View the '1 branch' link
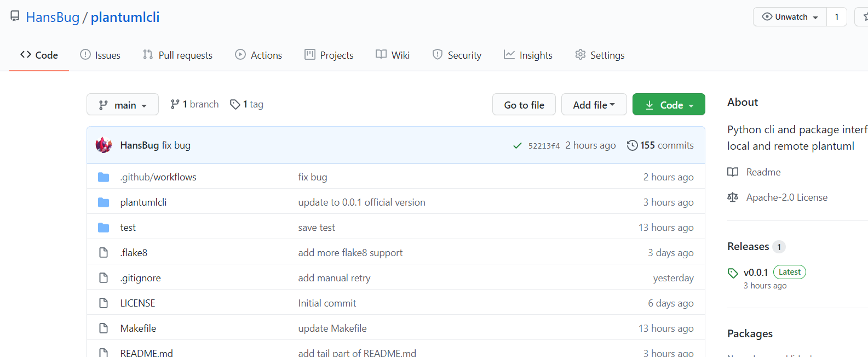 pyautogui.click(x=194, y=104)
